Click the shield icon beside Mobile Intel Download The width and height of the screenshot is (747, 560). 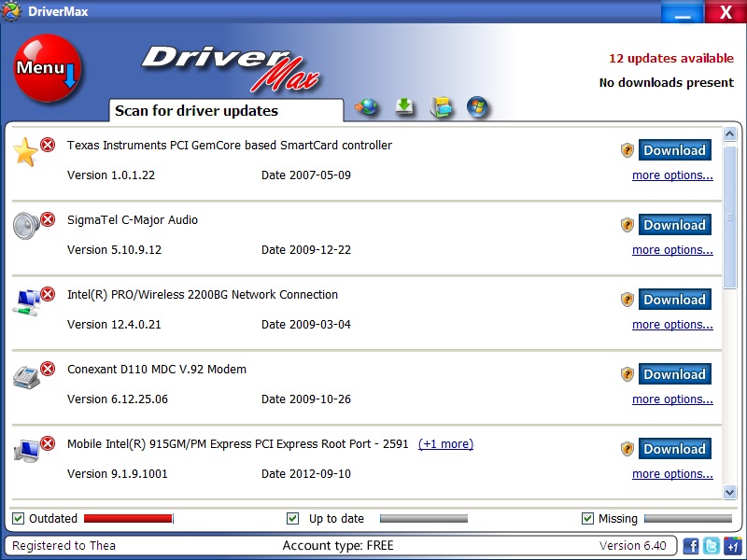click(x=627, y=449)
